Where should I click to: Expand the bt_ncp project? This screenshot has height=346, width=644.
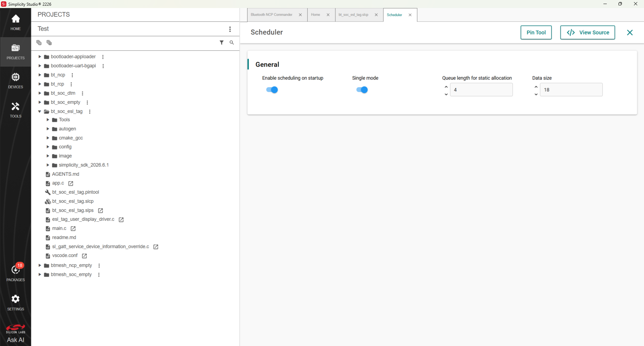[x=40, y=75]
